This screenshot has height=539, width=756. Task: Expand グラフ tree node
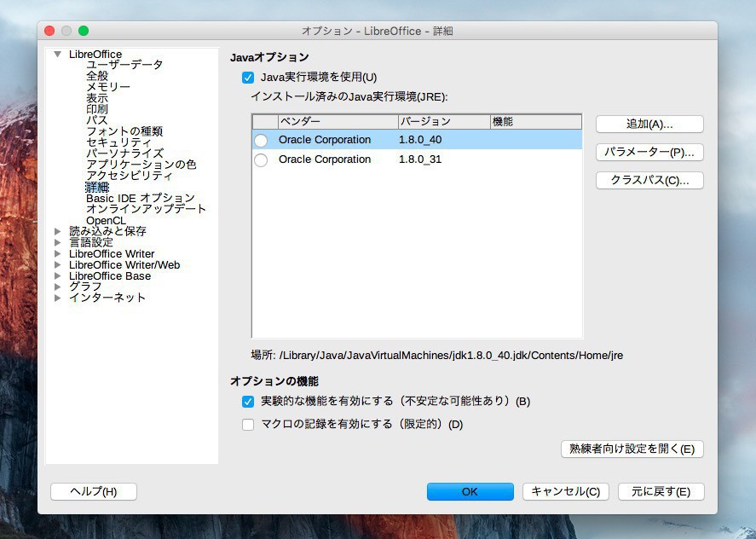(x=58, y=287)
